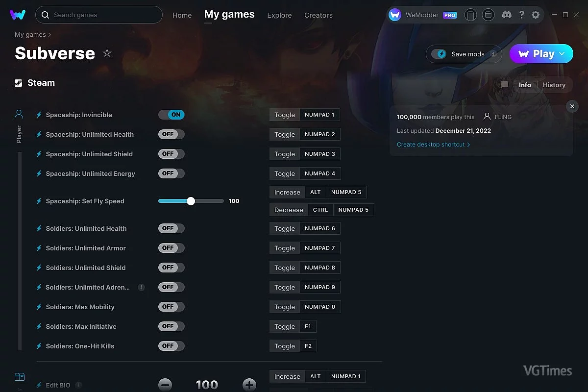Enable Soldiers: Unlimited Shield toggle
The height and width of the screenshot is (392, 588).
click(x=171, y=268)
